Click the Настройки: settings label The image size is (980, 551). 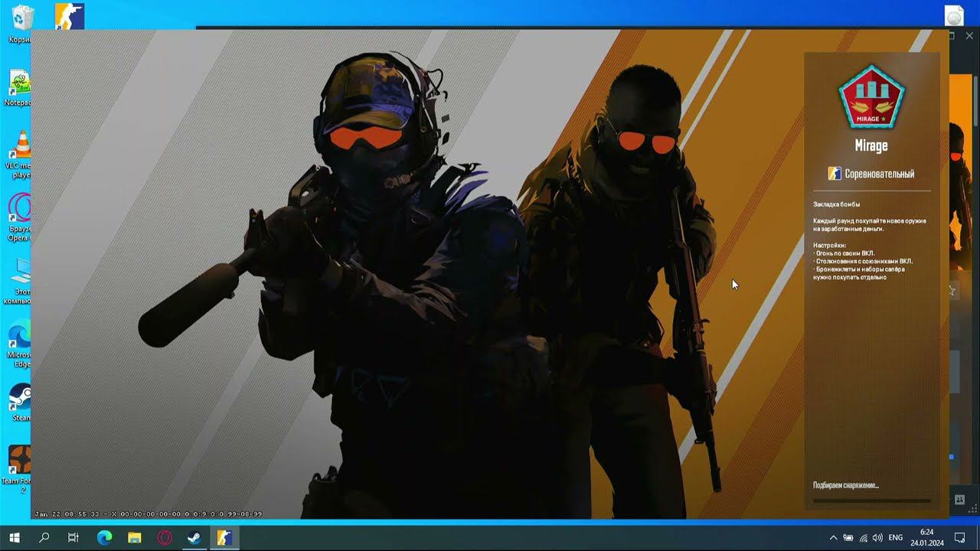pos(829,245)
